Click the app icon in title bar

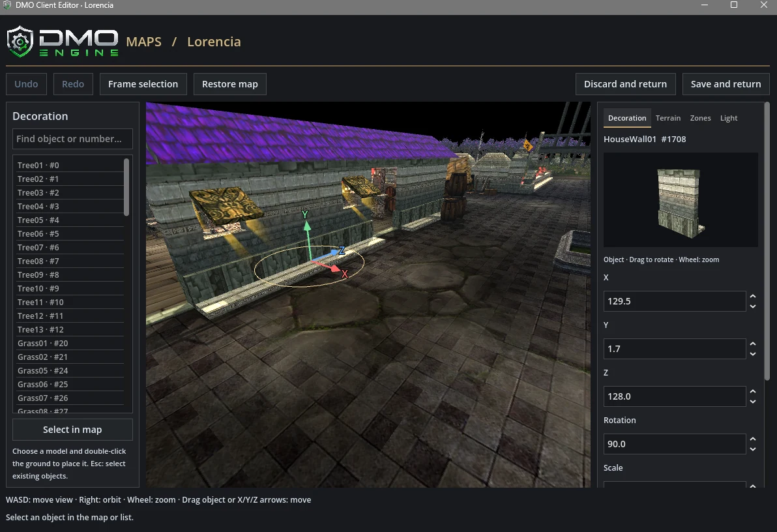click(x=7, y=5)
